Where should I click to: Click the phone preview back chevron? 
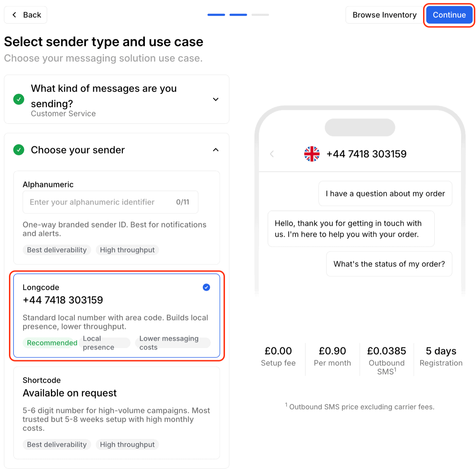tap(272, 154)
